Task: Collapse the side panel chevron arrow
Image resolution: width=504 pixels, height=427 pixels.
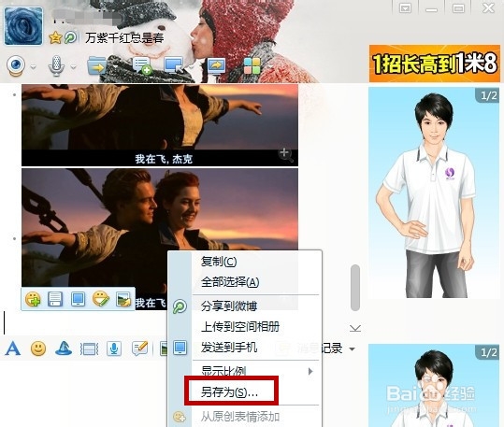Action: (x=355, y=328)
